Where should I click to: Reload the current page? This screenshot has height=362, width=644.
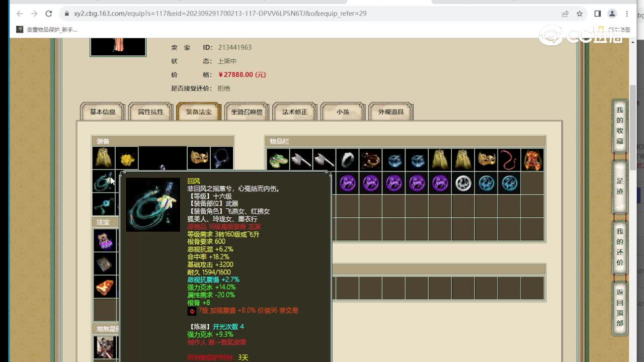[x=49, y=14]
